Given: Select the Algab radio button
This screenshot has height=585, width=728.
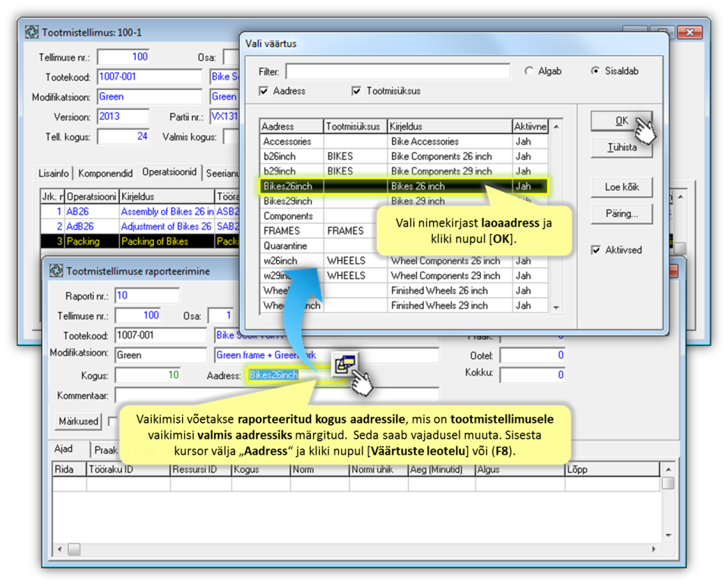Looking at the screenshot, I should coord(529,71).
